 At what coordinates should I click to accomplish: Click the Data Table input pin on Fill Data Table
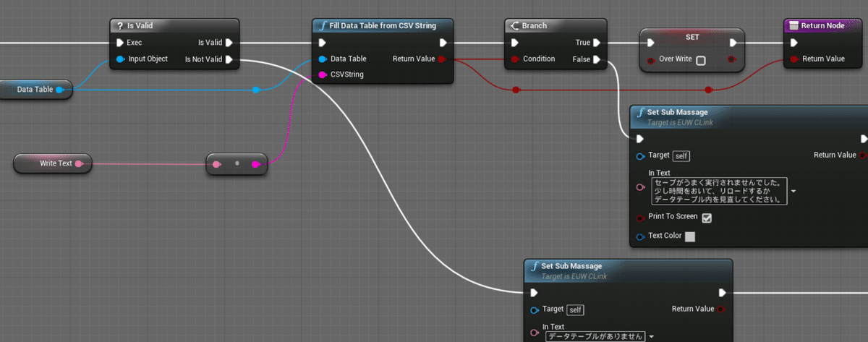tap(323, 59)
